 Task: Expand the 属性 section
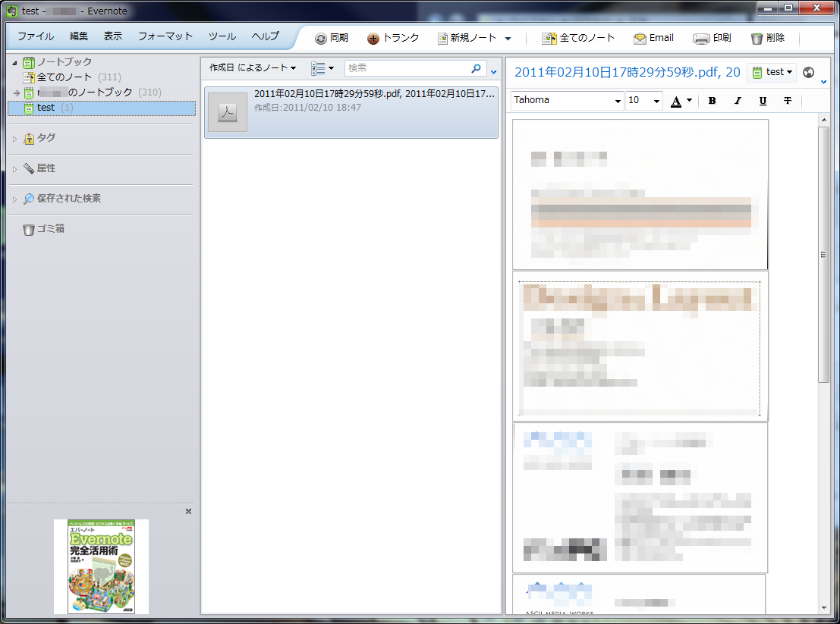(x=15, y=169)
